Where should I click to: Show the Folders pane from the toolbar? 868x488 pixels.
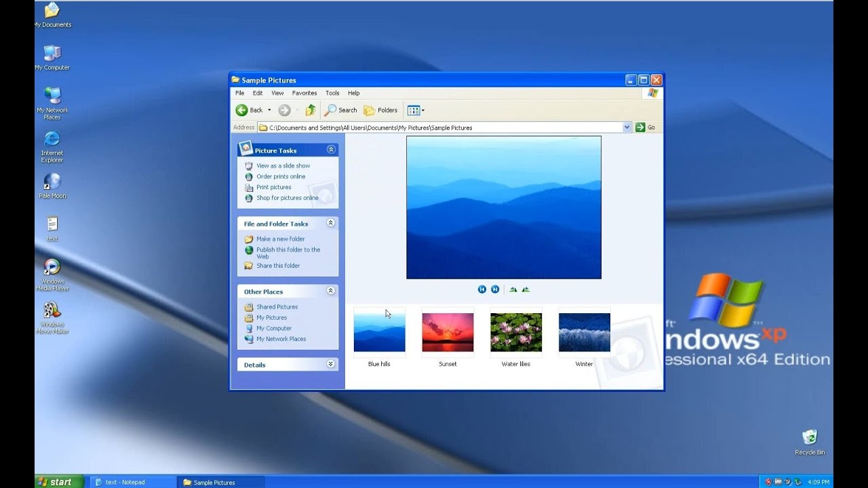click(381, 110)
